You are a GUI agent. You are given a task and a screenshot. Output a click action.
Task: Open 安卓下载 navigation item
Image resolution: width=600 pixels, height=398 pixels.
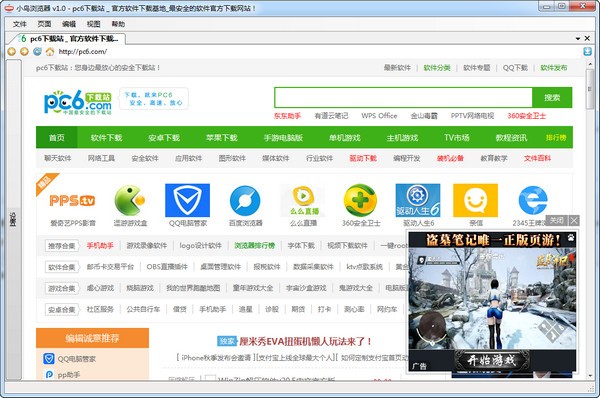(164, 137)
